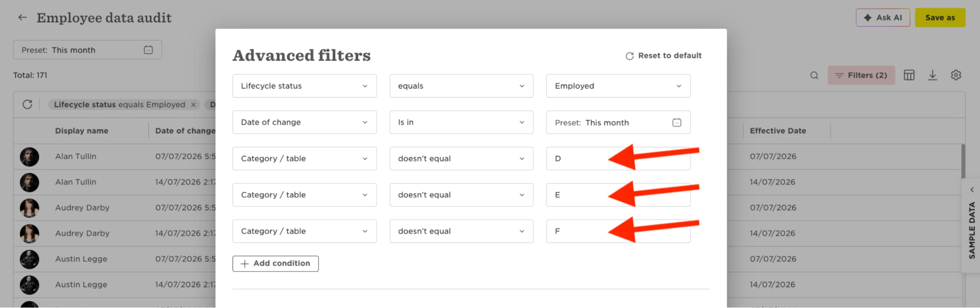The image size is (980, 308).
Task: Open the column settings table icon
Action: pos(909,75)
